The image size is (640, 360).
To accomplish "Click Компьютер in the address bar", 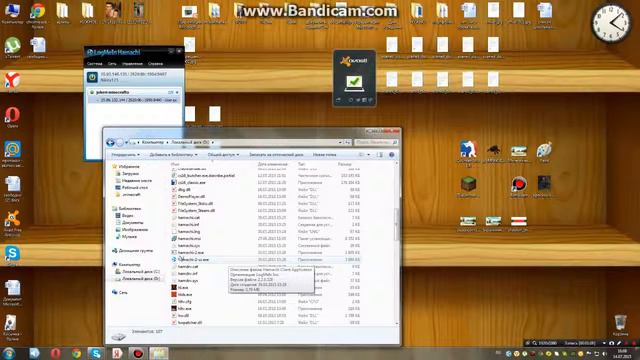I will [x=153, y=142].
